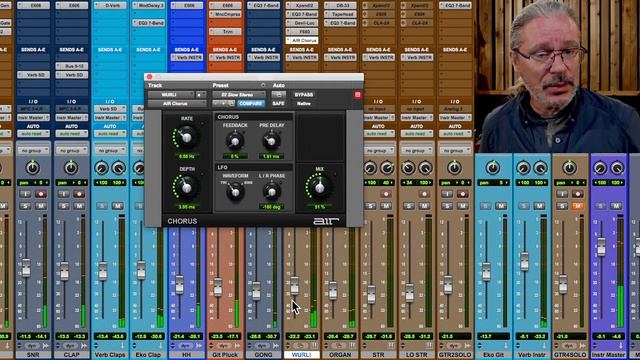640x360 pixels.
Task: Select the previous preset with minus button
Action: pyautogui.click(x=216, y=104)
